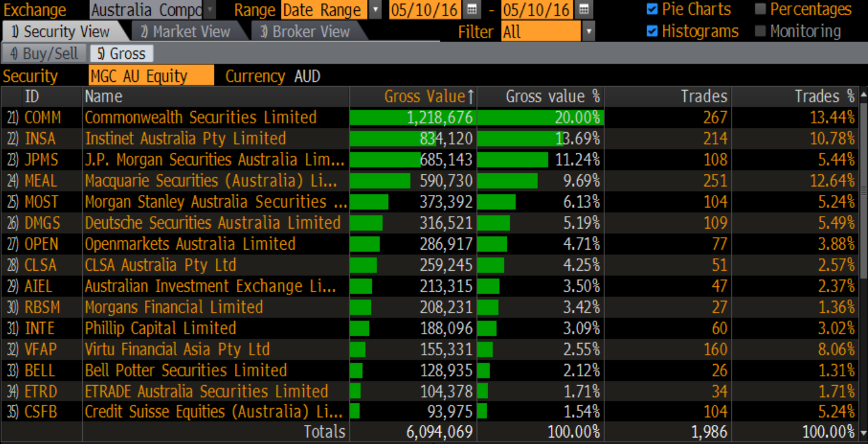868x444 pixels.
Task: Click the total trades 1,986
Action: point(710,432)
